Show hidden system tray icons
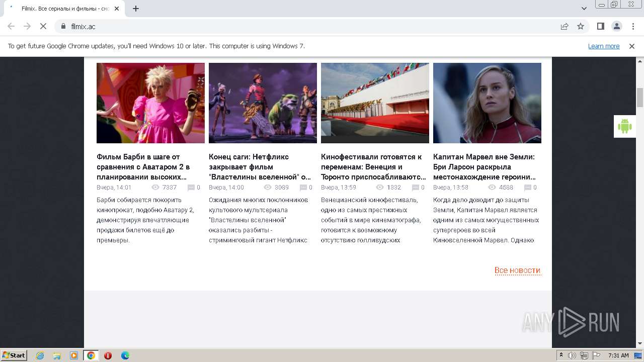 (x=561, y=355)
